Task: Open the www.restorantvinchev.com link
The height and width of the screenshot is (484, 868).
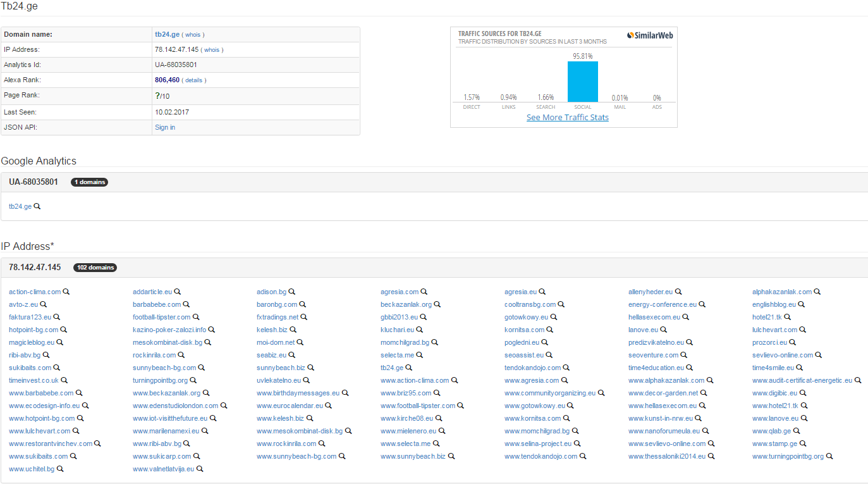Action: click(51, 444)
